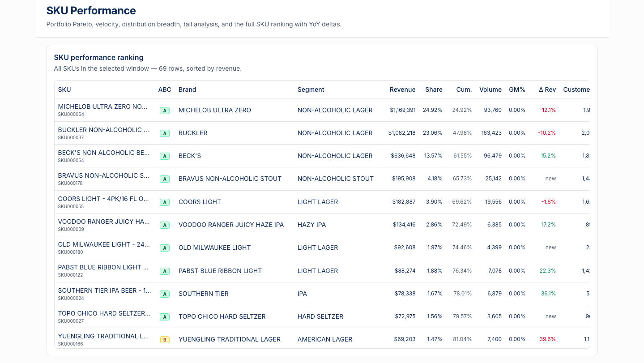The height and width of the screenshot is (363, 644).
Task: Click revenue value $636,648
Action: tap(404, 156)
